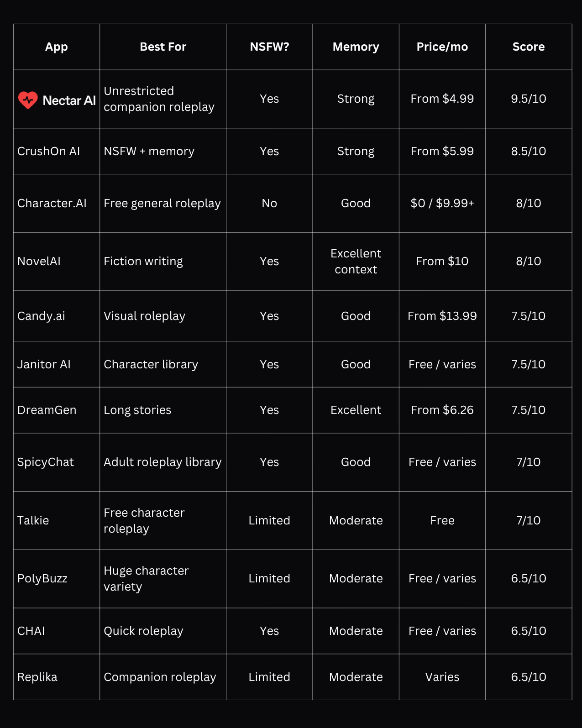Click the SpicyChat app name
The height and width of the screenshot is (728, 582).
[46, 462]
